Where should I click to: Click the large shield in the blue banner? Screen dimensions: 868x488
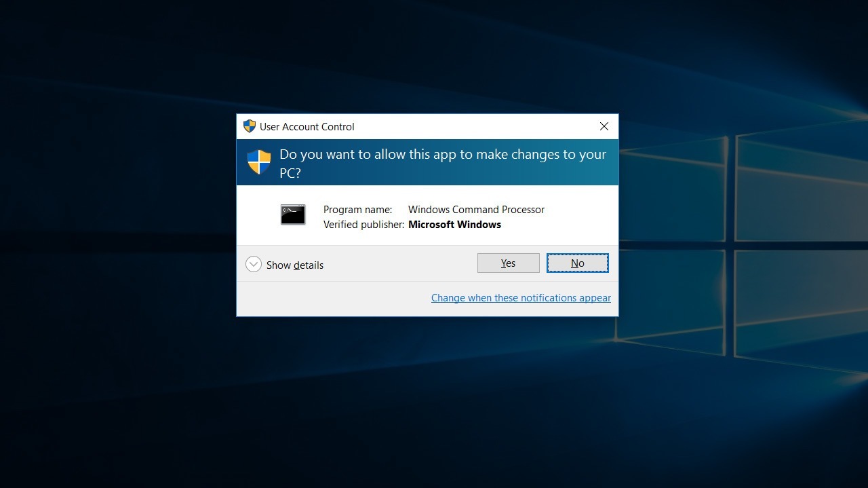pos(258,162)
